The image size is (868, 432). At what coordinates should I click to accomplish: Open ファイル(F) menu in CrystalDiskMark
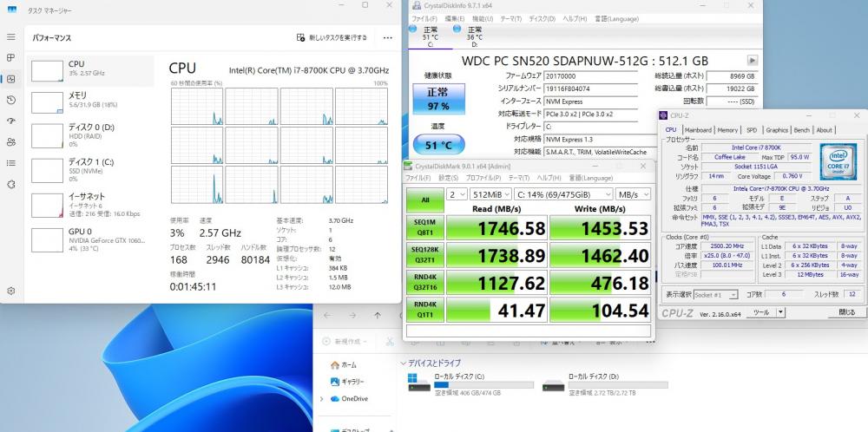418,178
